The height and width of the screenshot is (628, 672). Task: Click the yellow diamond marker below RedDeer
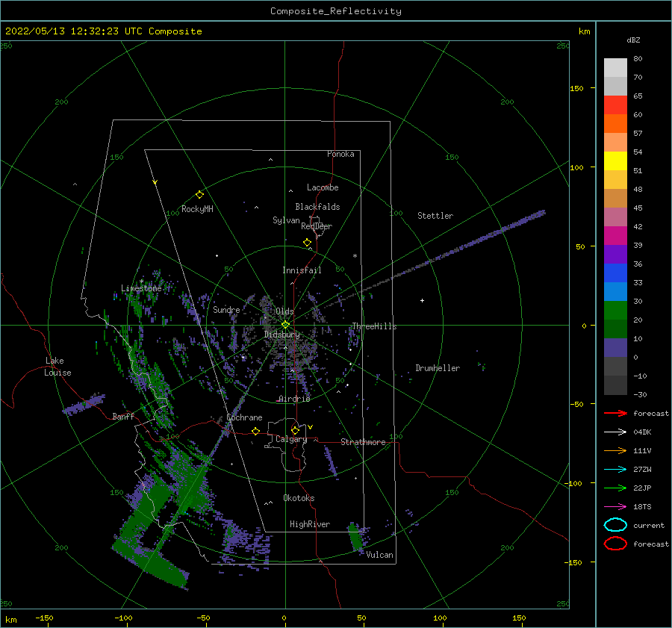307,242
